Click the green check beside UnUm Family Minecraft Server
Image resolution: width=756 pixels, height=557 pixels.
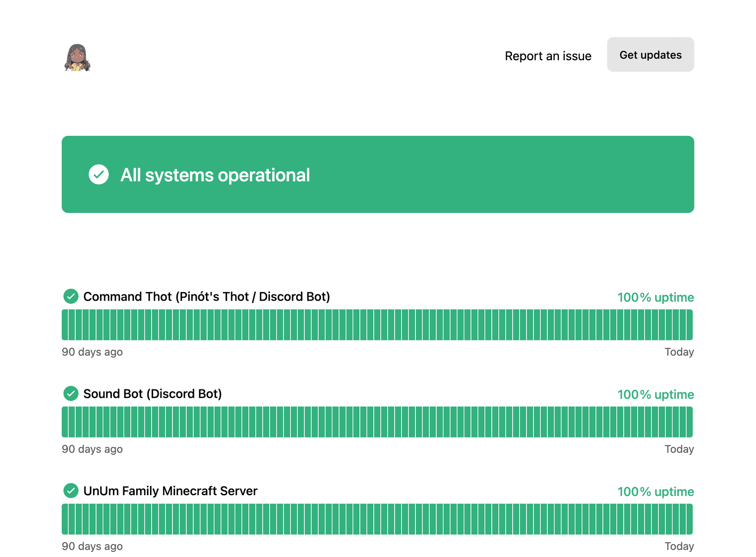click(x=71, y=491)
